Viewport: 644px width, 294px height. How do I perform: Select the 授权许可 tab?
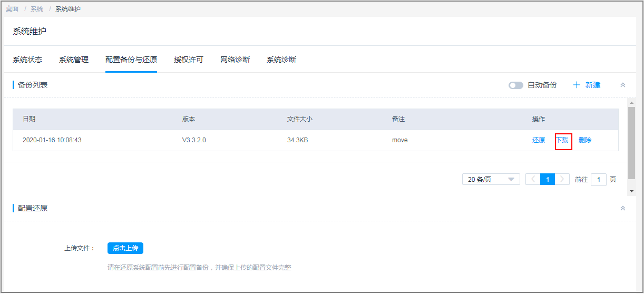pyautogui.click(x=189, y=60)
